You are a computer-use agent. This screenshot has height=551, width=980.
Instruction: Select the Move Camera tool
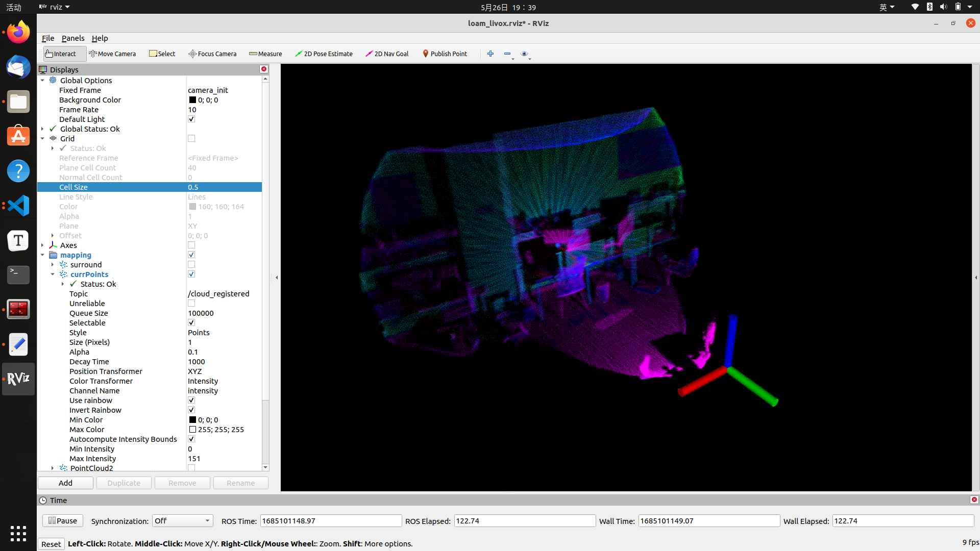tap(112, 54)
